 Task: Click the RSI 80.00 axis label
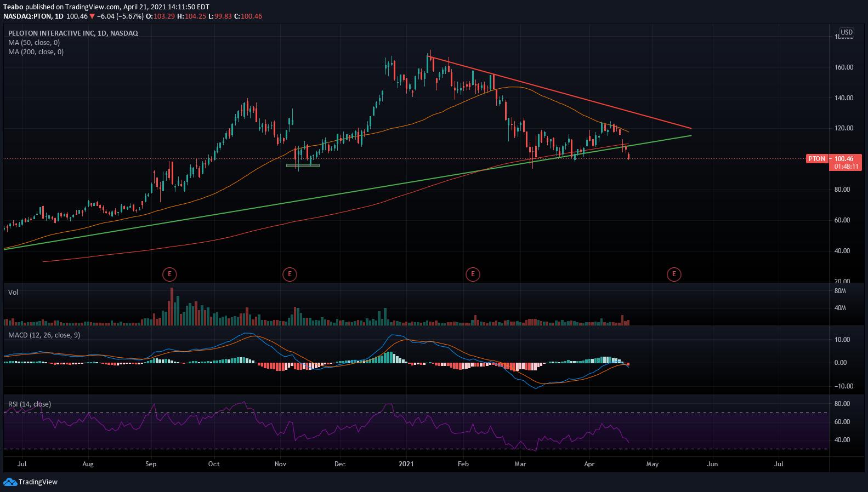point(842,404)
